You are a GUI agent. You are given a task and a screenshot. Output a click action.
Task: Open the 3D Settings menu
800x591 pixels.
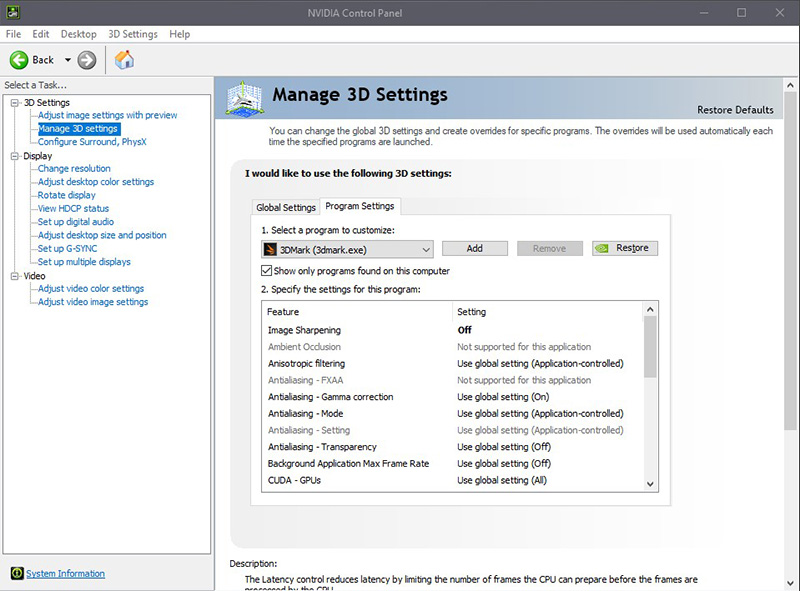(133, 34)
